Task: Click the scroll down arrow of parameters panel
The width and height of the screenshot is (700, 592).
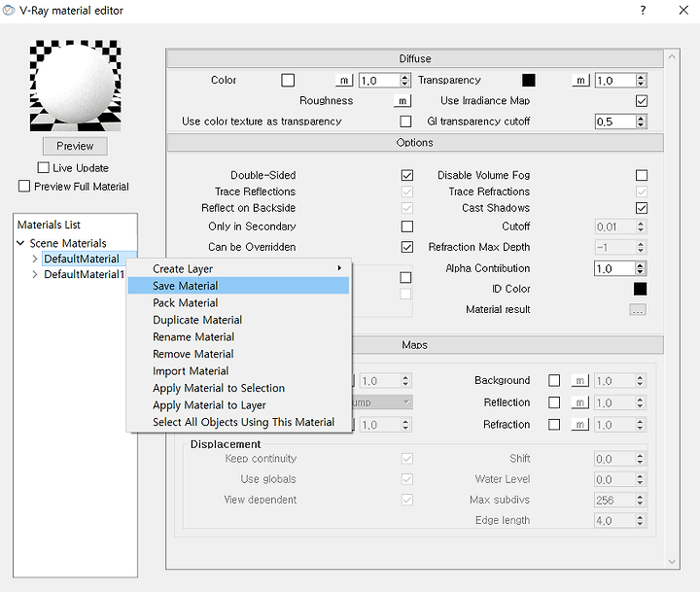Action: point(672,562)
